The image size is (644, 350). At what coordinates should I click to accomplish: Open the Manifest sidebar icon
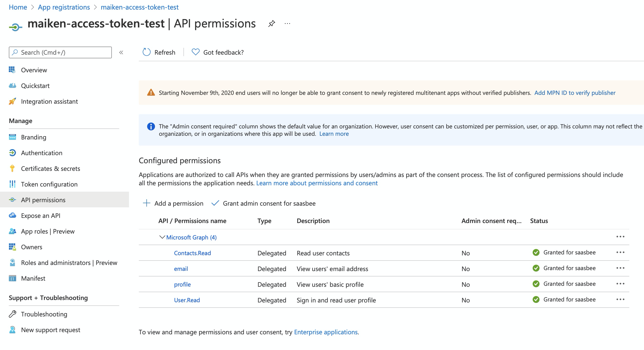click(12, 278)
